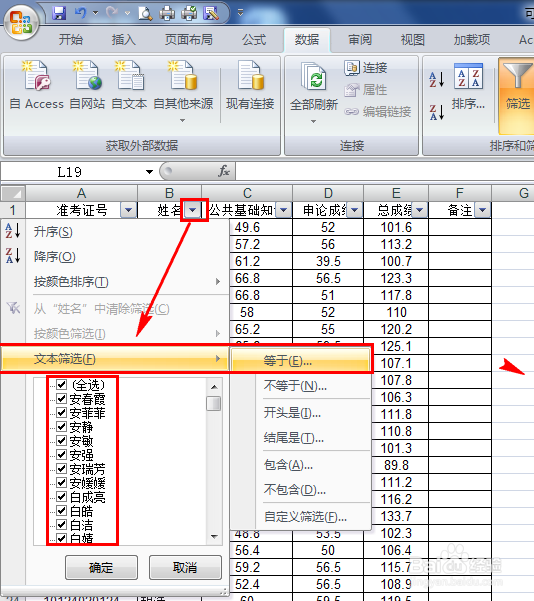Viewport: 534px width, 601px height.
Task: Open filter dropdown for 姓名 column
Action: click(x=193, y=210)
